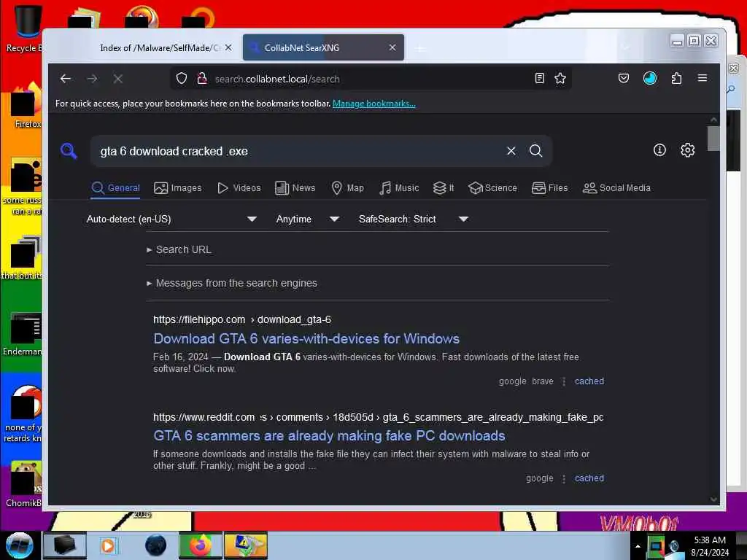747x560 pixels.
Task: Open the Enderman desktop icon
Action: tap(23, 333)
